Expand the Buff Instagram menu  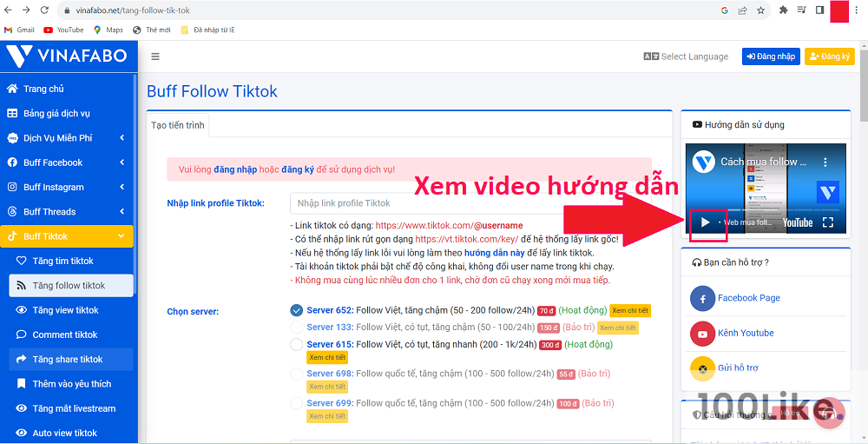(x=67, y=187)
